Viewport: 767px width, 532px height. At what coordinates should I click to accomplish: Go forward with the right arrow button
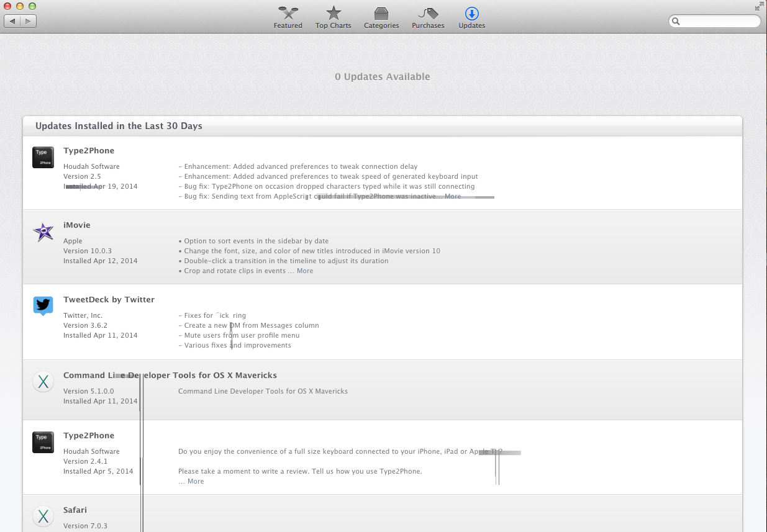tap(29, 21)
